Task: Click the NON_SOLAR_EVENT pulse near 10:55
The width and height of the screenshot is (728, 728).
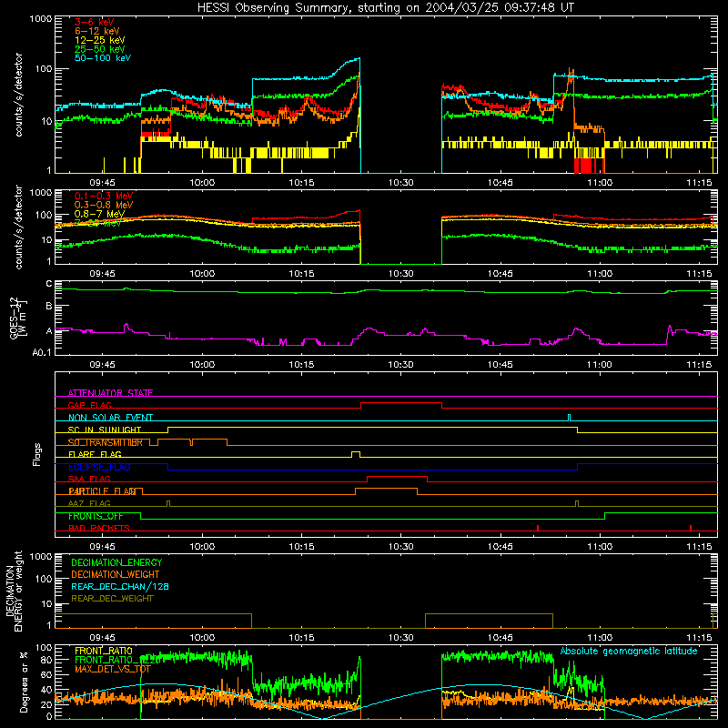Action: pos(570,418)
